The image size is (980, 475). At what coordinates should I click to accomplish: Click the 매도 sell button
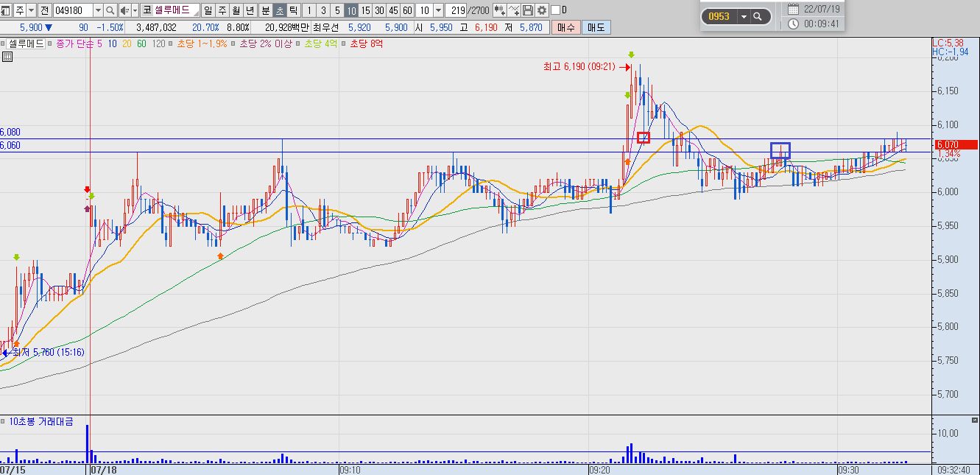595,27
